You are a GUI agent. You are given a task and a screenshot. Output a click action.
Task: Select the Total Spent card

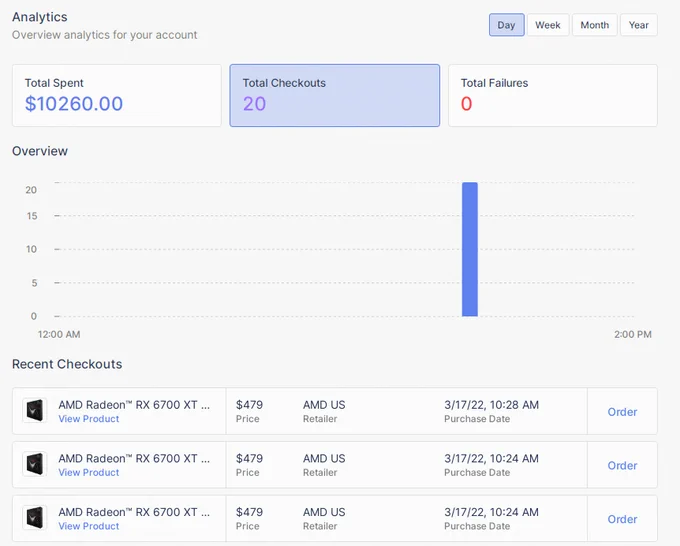(117, 96)
